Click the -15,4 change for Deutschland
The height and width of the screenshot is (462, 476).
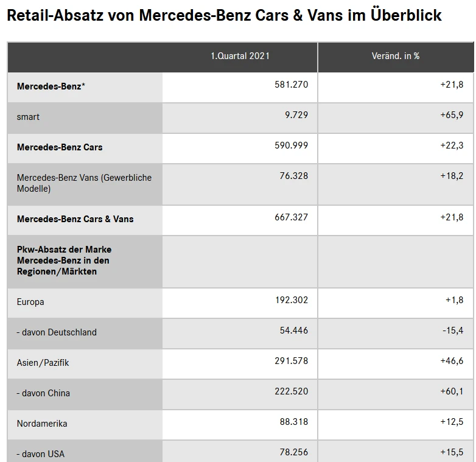coord(452,331)
